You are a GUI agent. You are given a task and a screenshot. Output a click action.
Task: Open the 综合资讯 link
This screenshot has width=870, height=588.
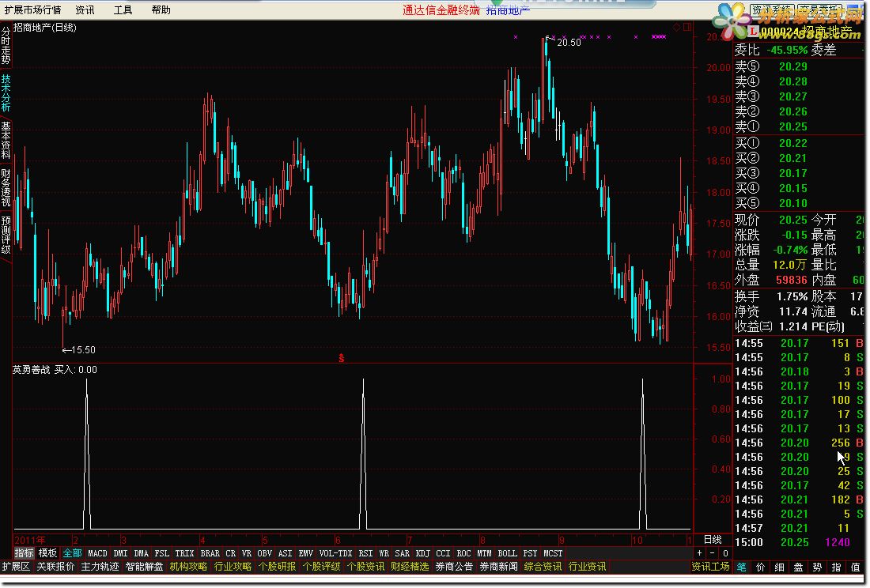click(x=543, y=567)
